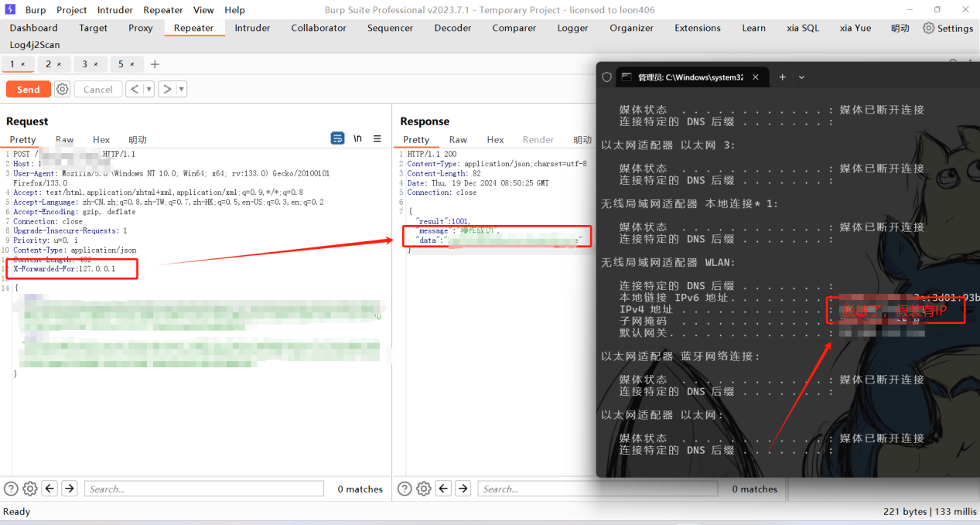Open terminal new-tab profile dropdown chevron
The width and height of the screenshot is (980, 525).
(x=801, y=77)
